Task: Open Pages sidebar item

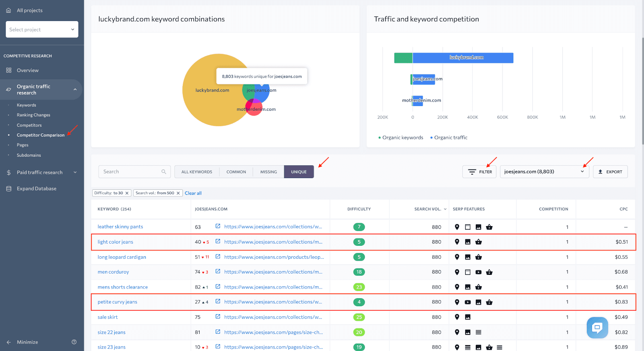Action: (23, 145)
